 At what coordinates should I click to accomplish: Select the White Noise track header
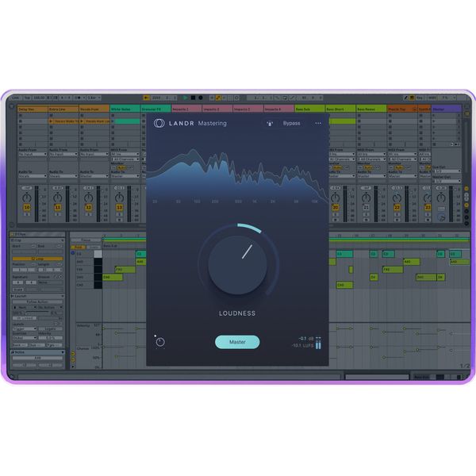tap(125, 109)
